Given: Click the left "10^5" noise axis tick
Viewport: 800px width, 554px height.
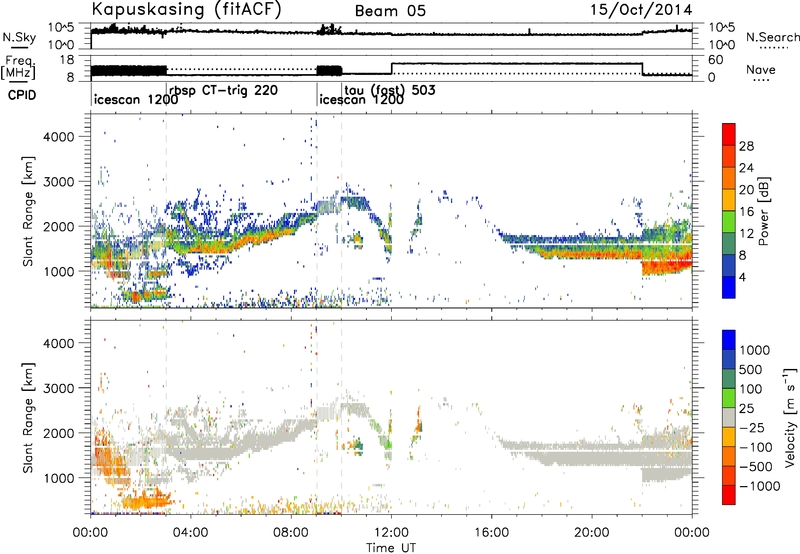Looking at the screenshot, I should coord(62,28).
